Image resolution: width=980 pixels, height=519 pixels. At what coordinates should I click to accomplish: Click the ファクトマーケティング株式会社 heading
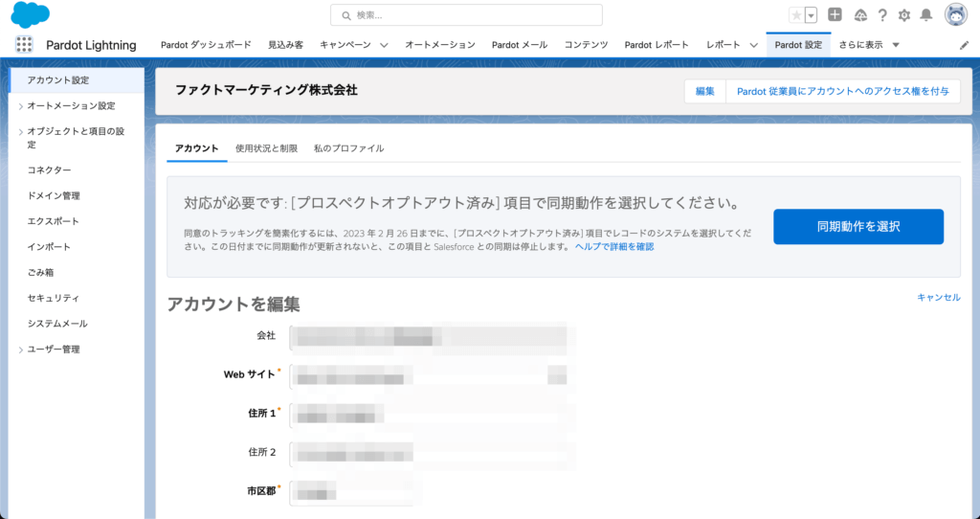(x=266, y=90)
